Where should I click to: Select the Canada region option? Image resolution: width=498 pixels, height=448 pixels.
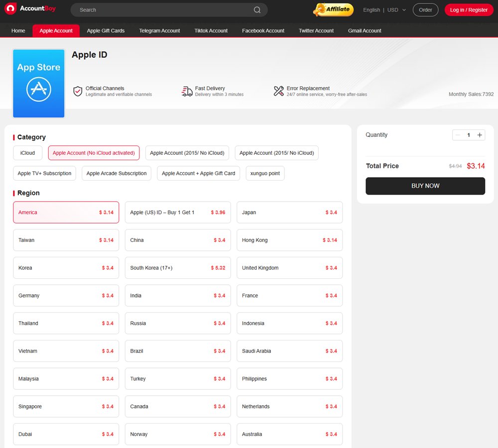[178, 406]
